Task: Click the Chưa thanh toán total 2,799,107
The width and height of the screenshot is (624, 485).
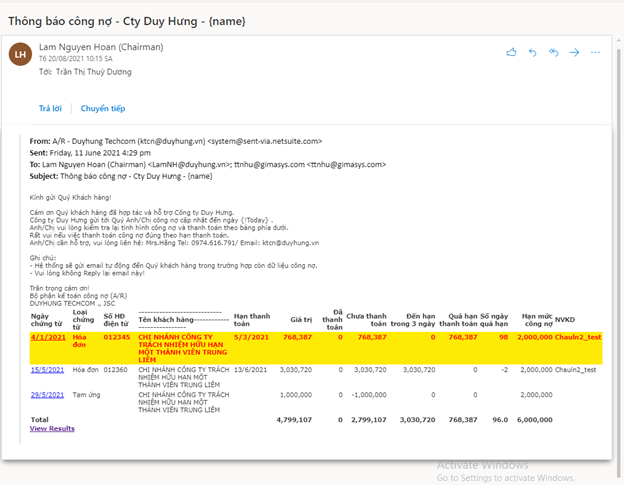Action: 369,420
